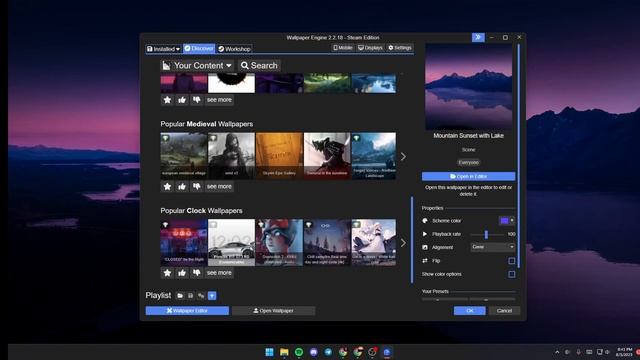Open the Alignment dropdown

pos(493,247)
